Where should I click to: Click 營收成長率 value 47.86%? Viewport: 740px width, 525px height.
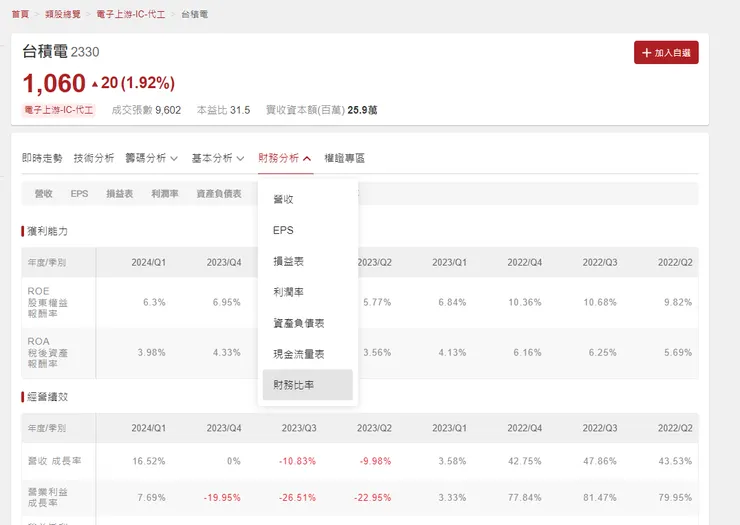600,461
